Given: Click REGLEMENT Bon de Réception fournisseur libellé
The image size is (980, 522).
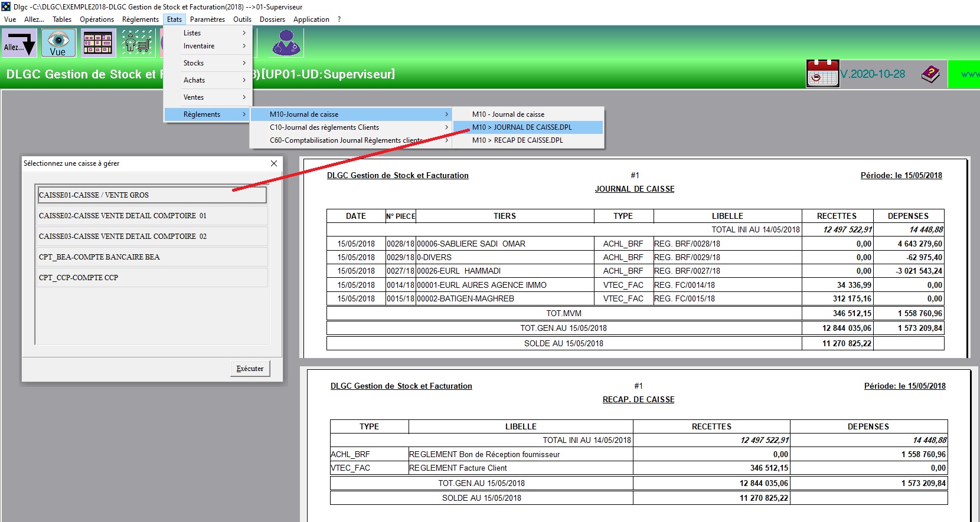Looking at the screenshot, I should [x=485, y=455].
